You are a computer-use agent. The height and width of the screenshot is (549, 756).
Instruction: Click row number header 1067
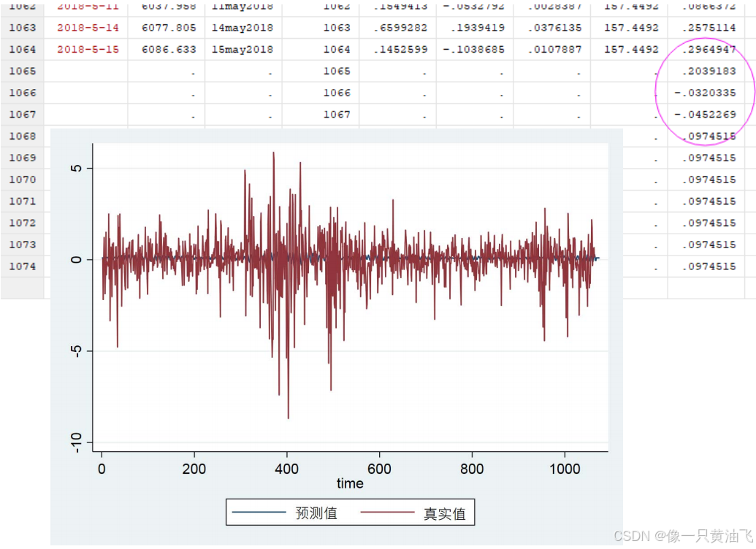pyautogui.click(x=22, y=114)
